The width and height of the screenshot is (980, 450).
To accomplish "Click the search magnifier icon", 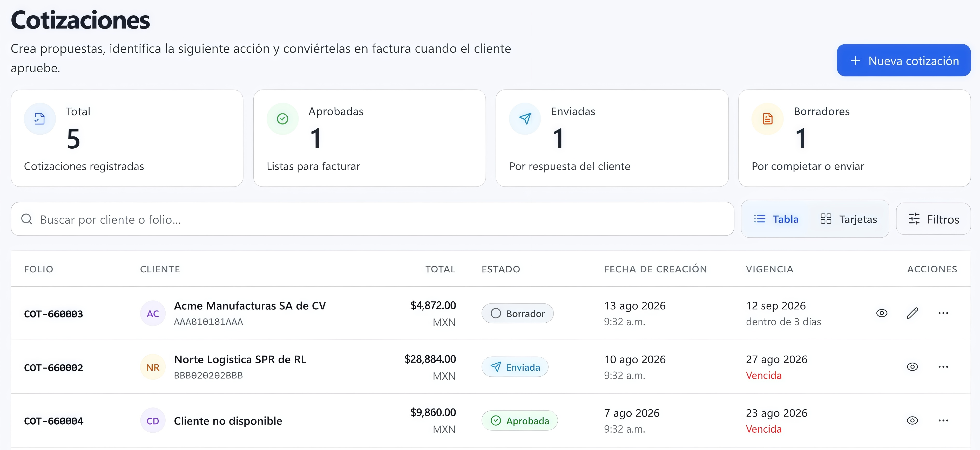I will (x=27, y=219).
